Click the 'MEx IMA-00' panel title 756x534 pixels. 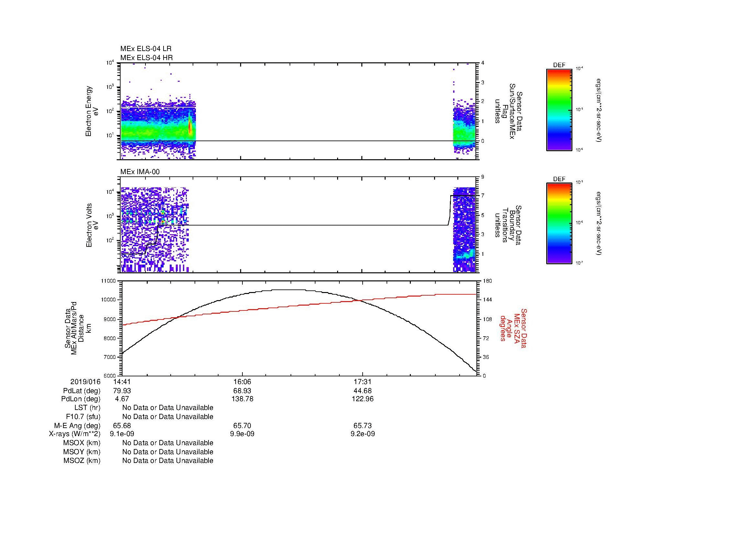click(x=140, y=172)
